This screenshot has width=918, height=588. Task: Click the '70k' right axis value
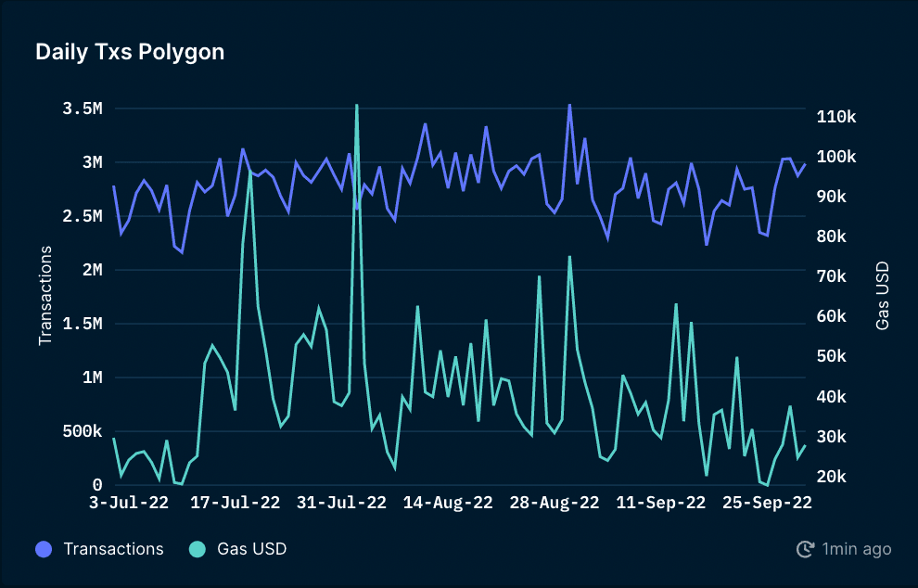coord(832,276)
